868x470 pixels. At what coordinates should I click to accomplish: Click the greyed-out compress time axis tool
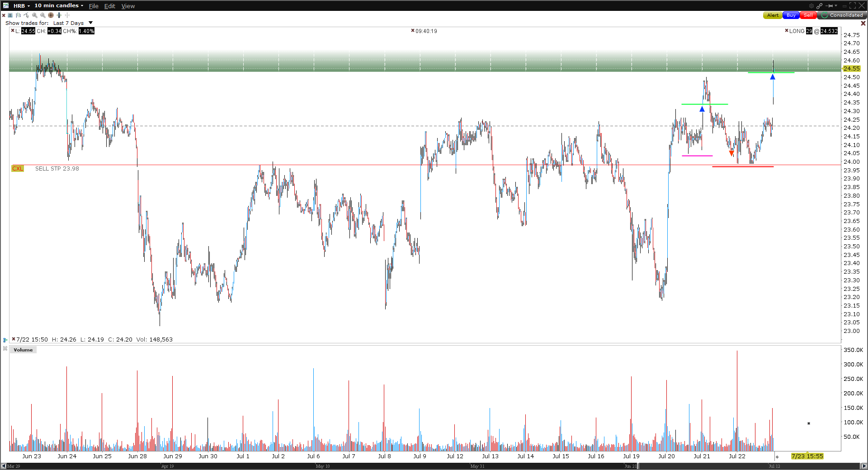coord(67,15)
